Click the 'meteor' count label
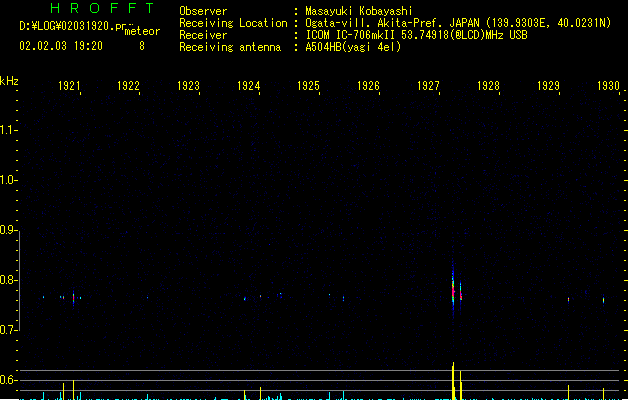 (x=142, y=31)
